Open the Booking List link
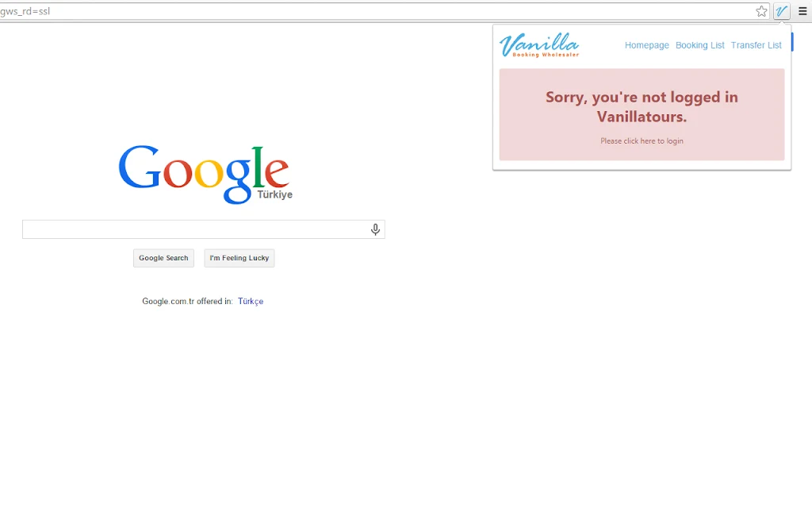Image resolution: width=812 pixels, height=508 pixels. (699, 45)
